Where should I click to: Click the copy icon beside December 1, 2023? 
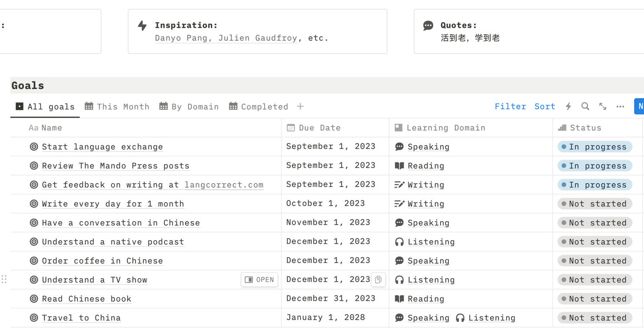tap(378, 279)
